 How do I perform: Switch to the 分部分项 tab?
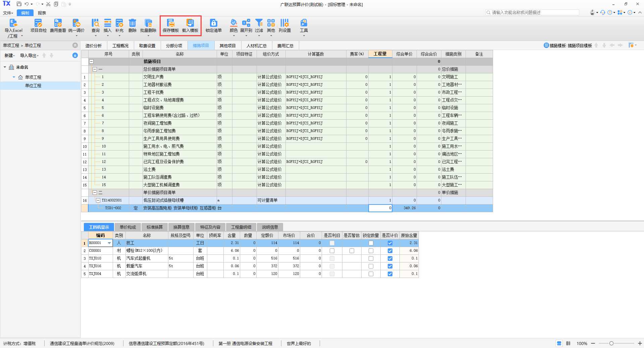pyautogui.click(x=174, y=46)
